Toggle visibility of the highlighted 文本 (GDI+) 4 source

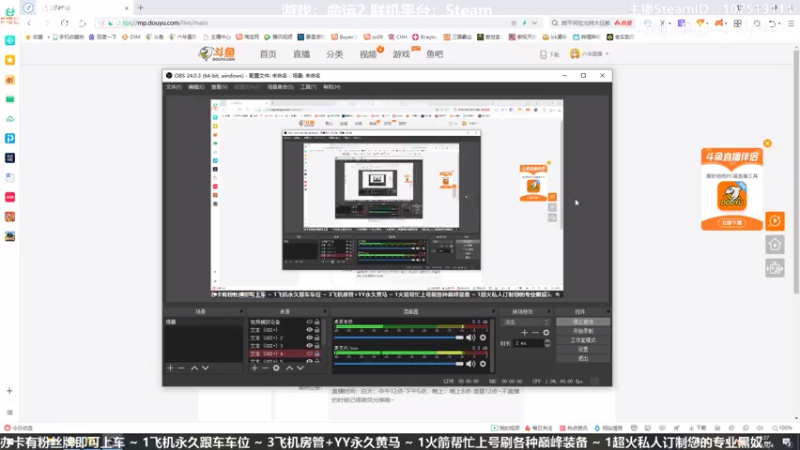(309, 354)
